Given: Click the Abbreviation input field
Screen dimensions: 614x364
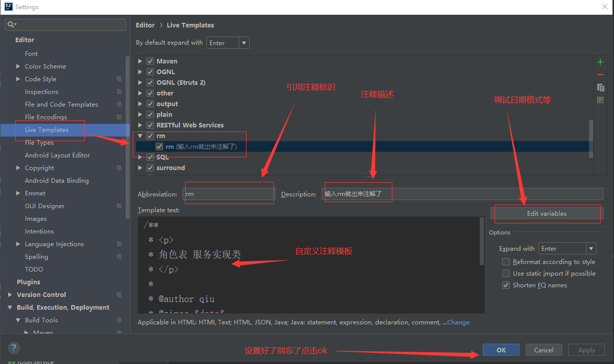Looking at the screenshot, I should 229,194.
